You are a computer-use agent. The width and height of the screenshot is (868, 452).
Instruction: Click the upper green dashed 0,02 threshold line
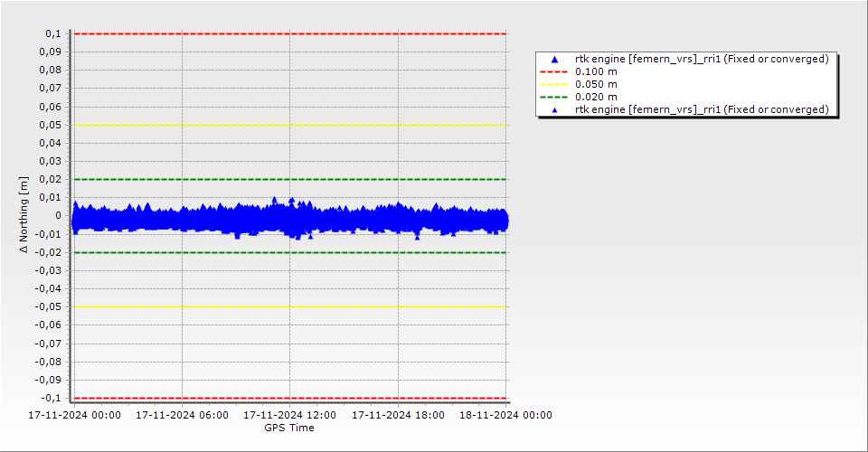pyautogui.click(x=235, y=179)
